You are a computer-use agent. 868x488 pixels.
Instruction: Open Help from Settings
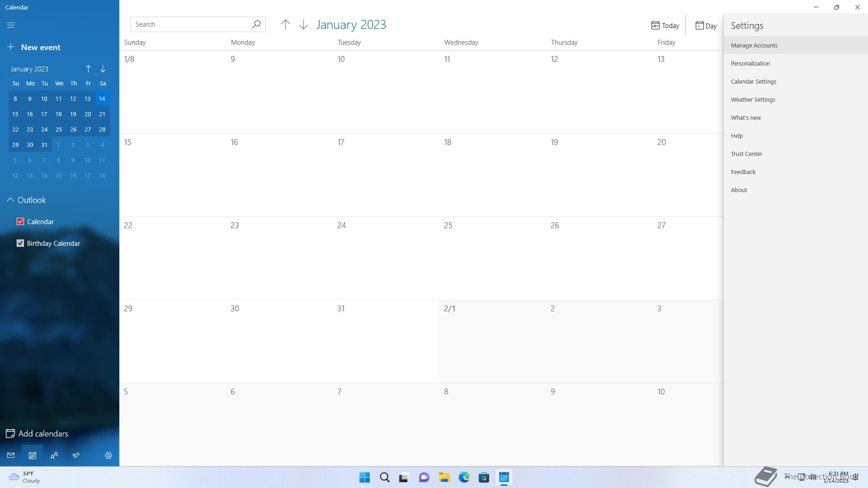(x=796, y=136)
